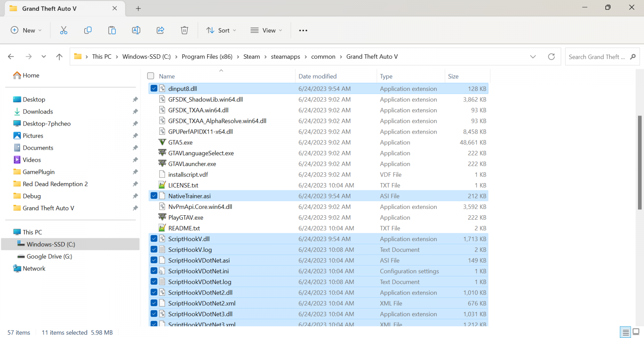Click the Delete trash can icon
644x338 pixels.
coord(184,30)
